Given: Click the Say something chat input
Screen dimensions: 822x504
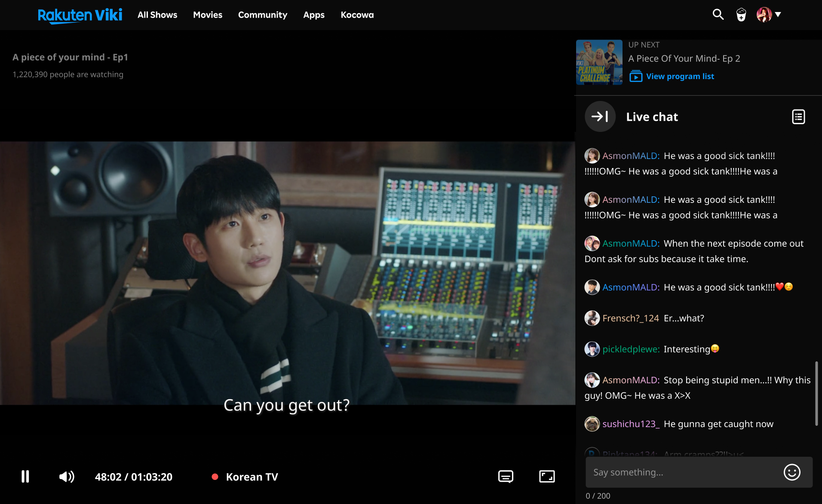Looking at the screenshot, I should (684, 472).
